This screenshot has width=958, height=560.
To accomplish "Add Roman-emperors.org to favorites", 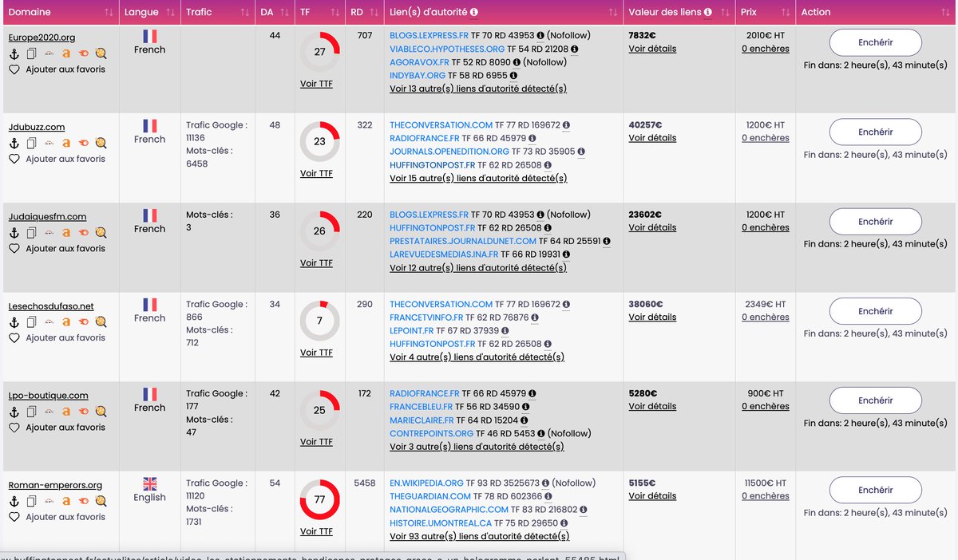I will [57, 517].
